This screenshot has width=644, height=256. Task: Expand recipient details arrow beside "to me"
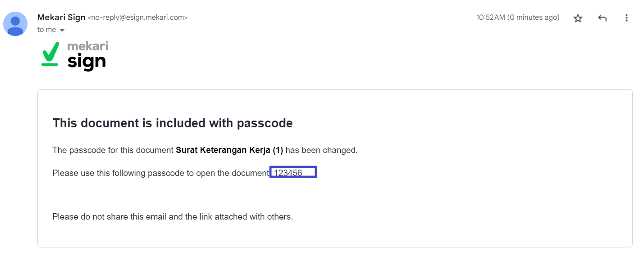click(62, 30)
